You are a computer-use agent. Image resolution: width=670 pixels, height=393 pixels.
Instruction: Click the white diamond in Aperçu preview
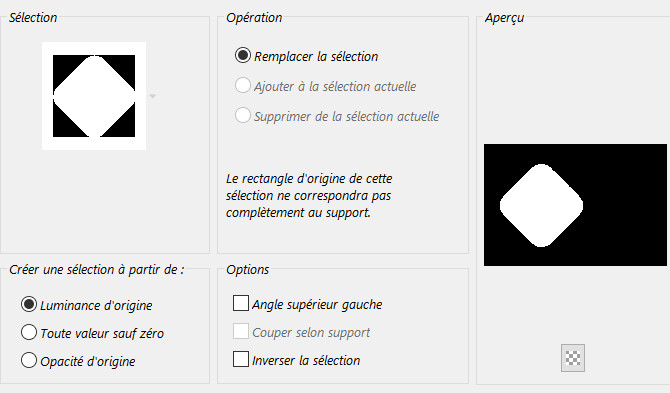(541, 205)
